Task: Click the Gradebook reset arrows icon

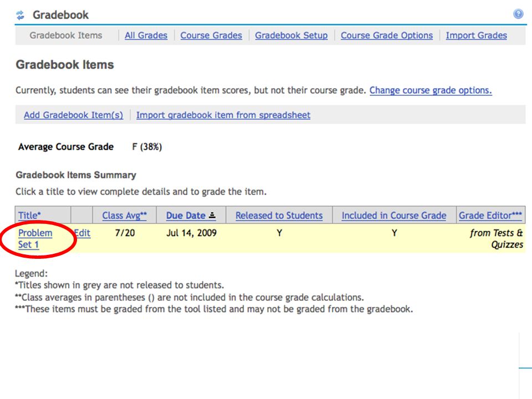Action: coord(20,16)
